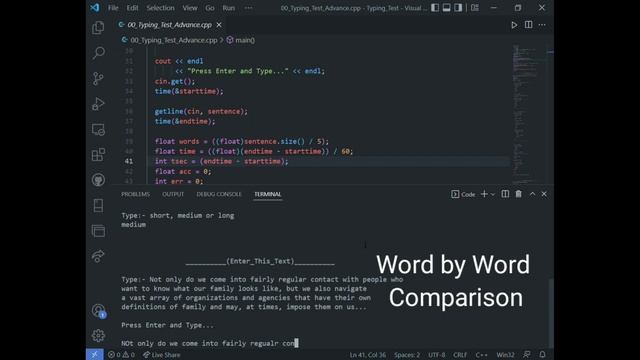Start Live Share from status bar

click(162, 355)
